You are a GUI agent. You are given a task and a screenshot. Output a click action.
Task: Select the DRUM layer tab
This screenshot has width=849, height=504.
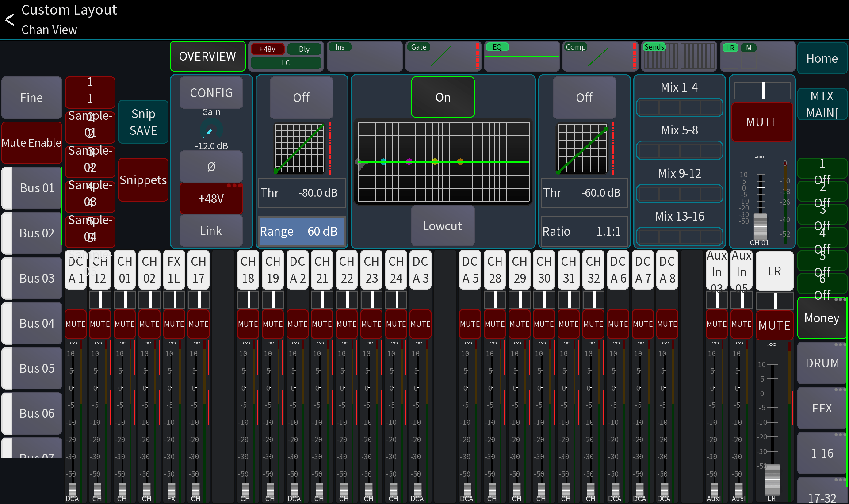[x=822, y=363]
